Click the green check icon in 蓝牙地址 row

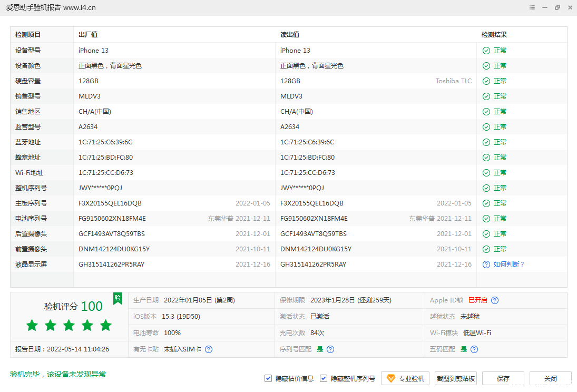(486, 142)
